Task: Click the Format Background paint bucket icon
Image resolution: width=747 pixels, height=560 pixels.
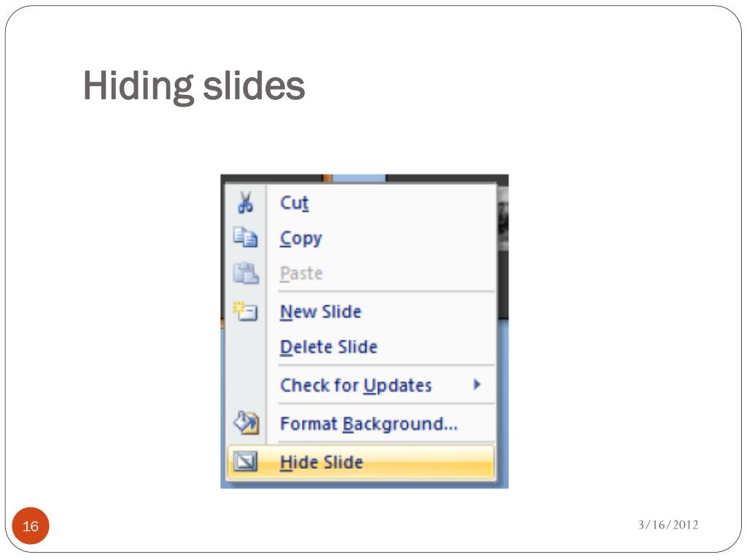Action: pos(247,422)
